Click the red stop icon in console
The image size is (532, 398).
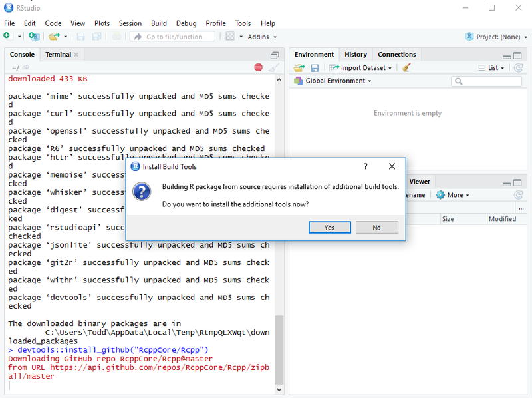click(258, 67)
